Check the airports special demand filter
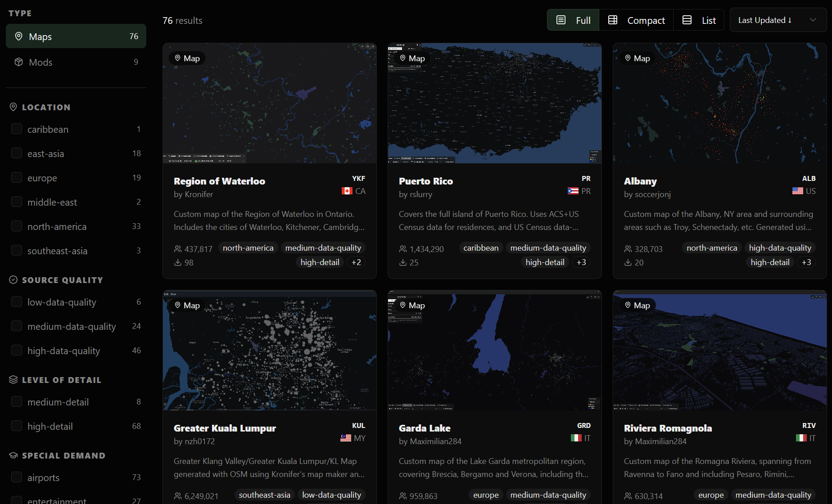The image size is (832, 504). 16,477
